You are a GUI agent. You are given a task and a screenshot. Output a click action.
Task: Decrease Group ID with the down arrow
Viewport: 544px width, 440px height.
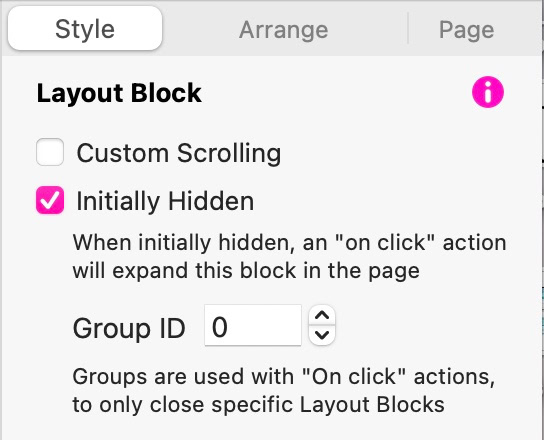(322, 335)
